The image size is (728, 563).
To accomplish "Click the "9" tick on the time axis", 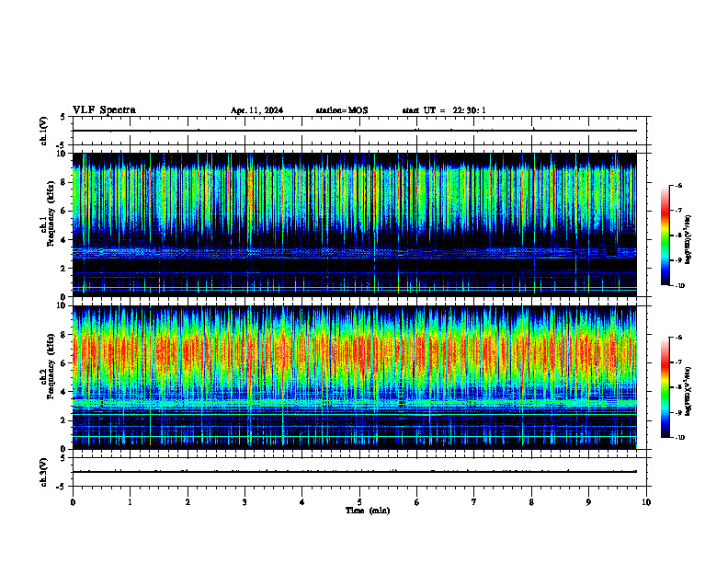I will [588, 502].
